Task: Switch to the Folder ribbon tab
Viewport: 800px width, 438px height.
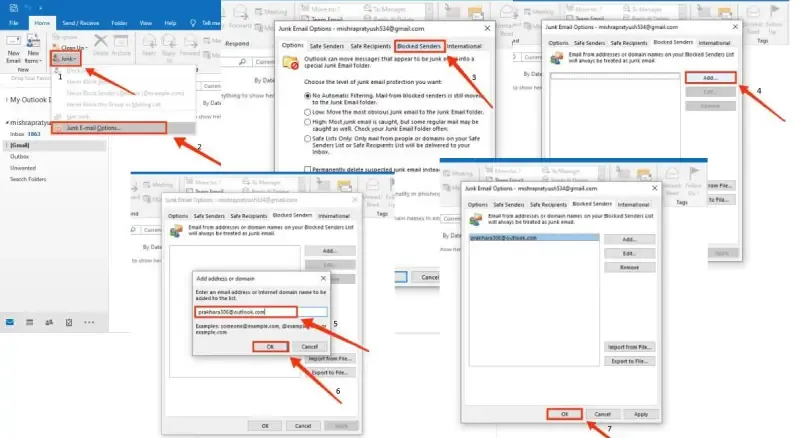Action: [x=119, y=23]
